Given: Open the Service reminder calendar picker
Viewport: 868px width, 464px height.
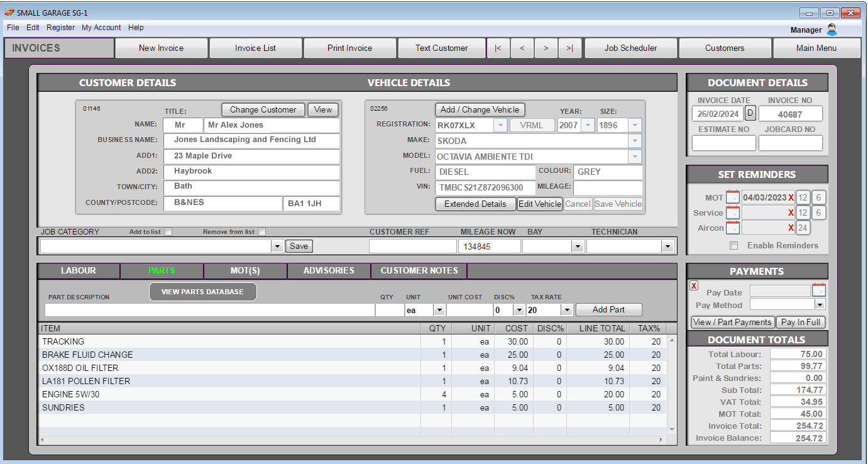Looking at the screenshot, I should click(733, 213).
